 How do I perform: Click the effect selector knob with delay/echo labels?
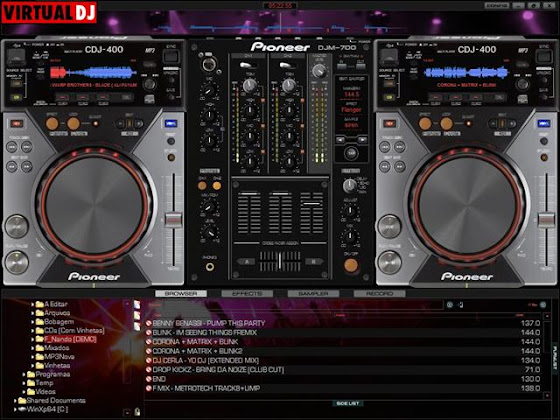[x=349, y=185]
